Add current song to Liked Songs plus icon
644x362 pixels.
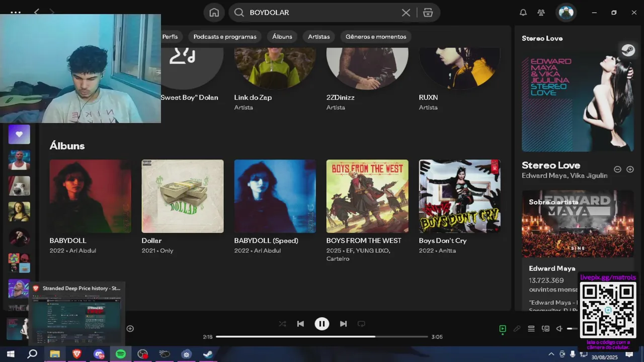click(130, 329)
